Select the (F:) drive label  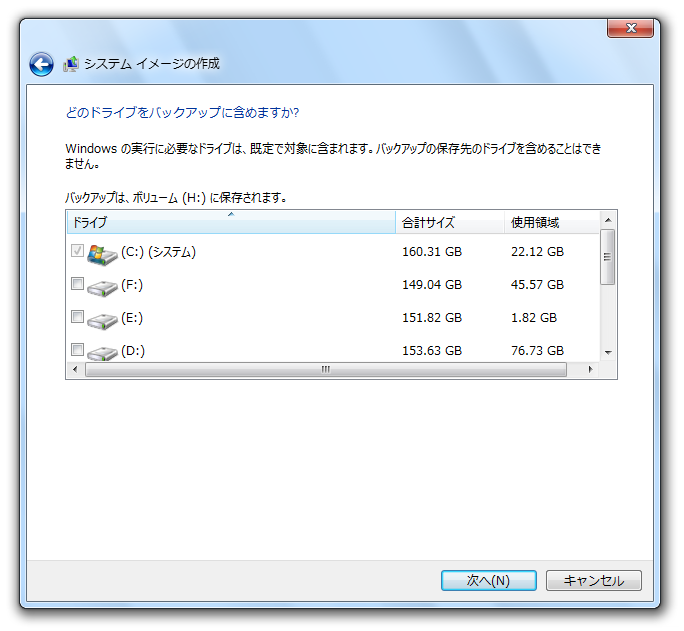point(132,285)
